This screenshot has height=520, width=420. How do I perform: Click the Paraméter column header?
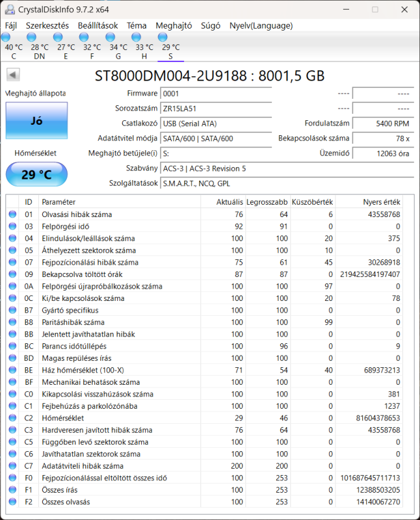point(120,202)
